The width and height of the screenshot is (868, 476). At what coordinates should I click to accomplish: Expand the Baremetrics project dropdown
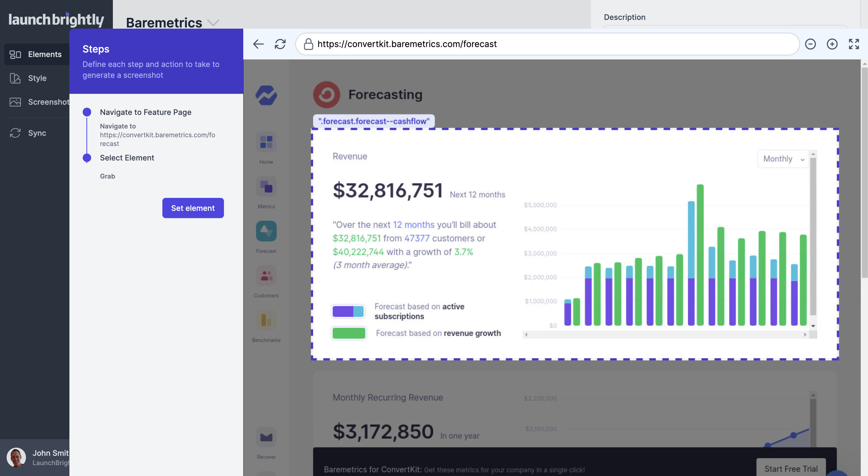click(x=213, y=23)
